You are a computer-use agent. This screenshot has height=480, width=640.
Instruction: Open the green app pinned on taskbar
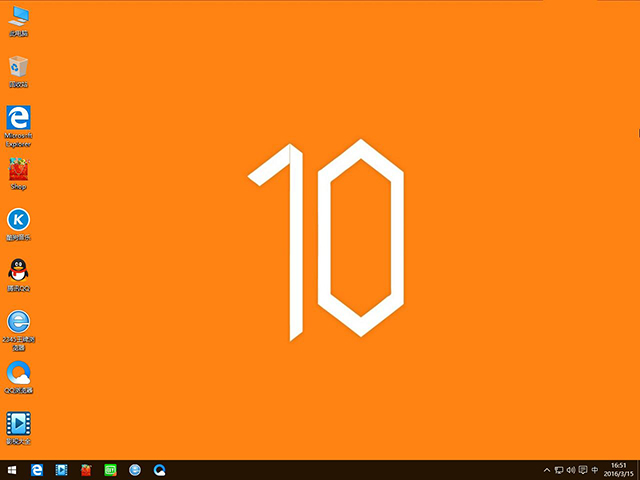111,470
